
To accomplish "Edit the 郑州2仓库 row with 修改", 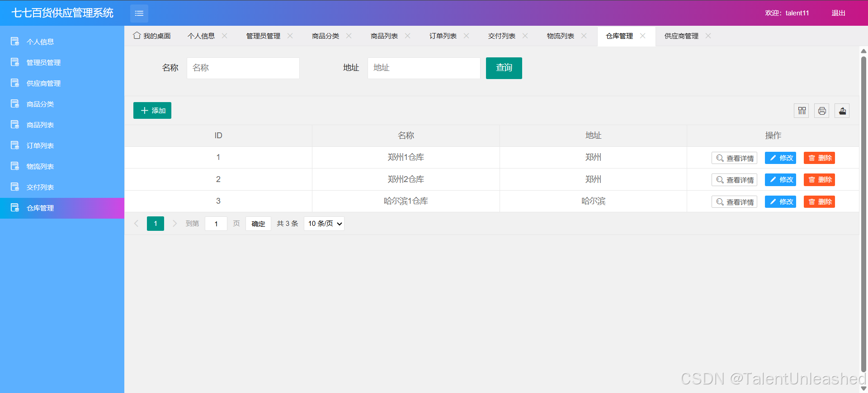I will point(780,180).
